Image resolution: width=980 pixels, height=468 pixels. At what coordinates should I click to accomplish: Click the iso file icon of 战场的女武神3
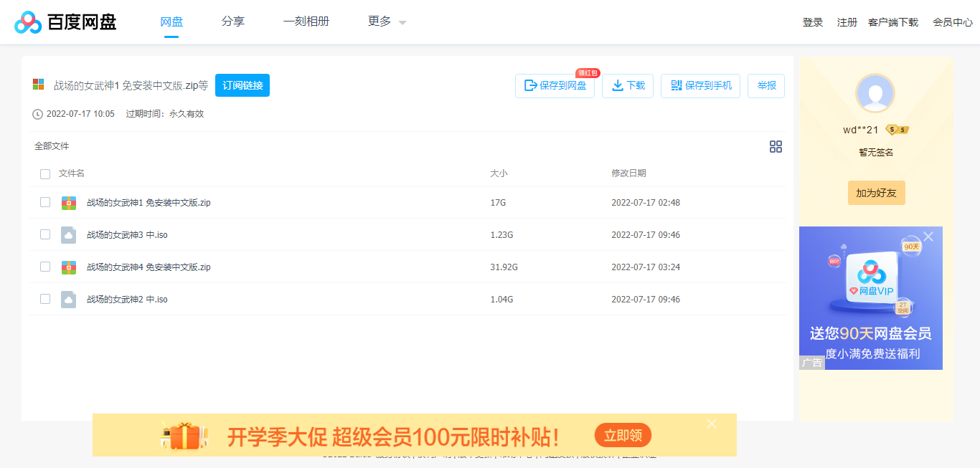point(69,234)
